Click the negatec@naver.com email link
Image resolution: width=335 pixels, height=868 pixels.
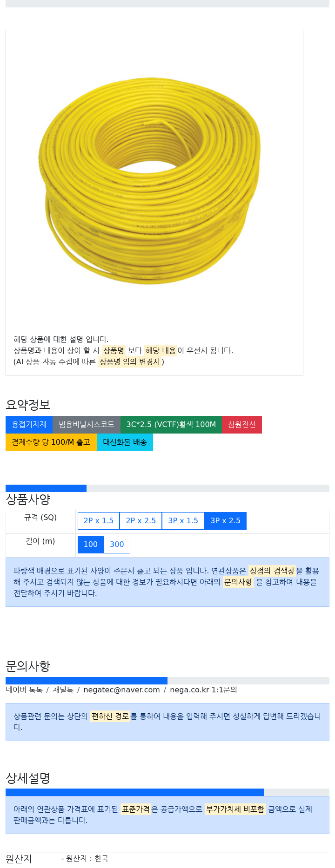coord(121,690)
